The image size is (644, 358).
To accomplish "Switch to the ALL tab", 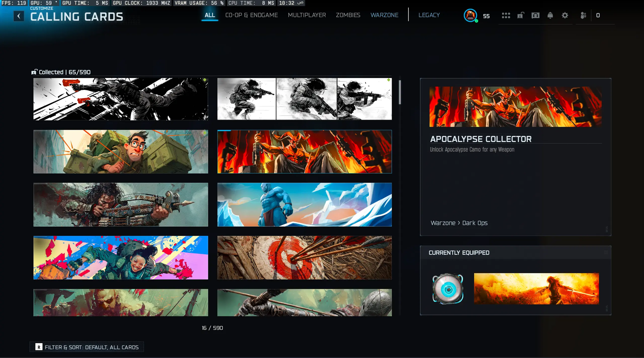I will 210,15.
